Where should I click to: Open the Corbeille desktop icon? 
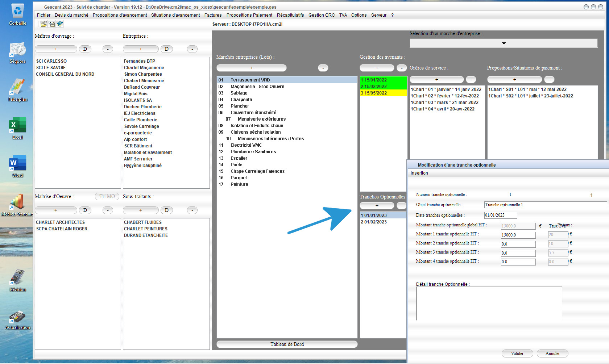[x=18, y=14]
